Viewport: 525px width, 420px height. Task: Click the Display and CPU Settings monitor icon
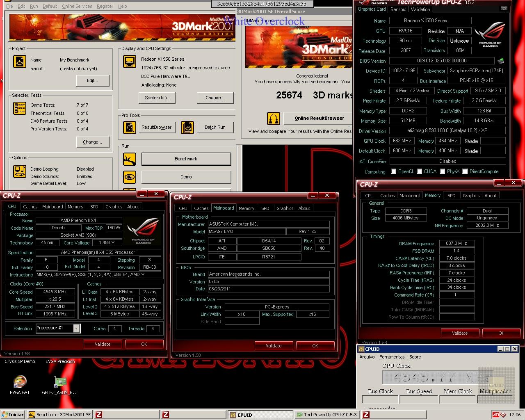pos(130,62)
